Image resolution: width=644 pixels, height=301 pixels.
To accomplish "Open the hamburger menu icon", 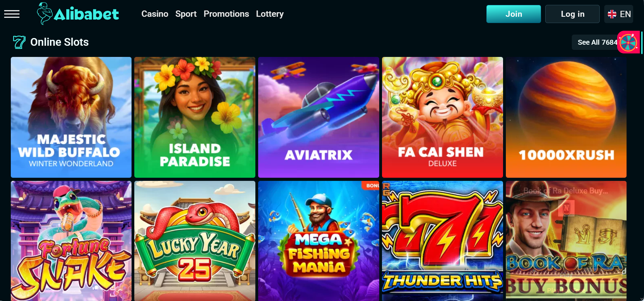I will click(12, 14).
